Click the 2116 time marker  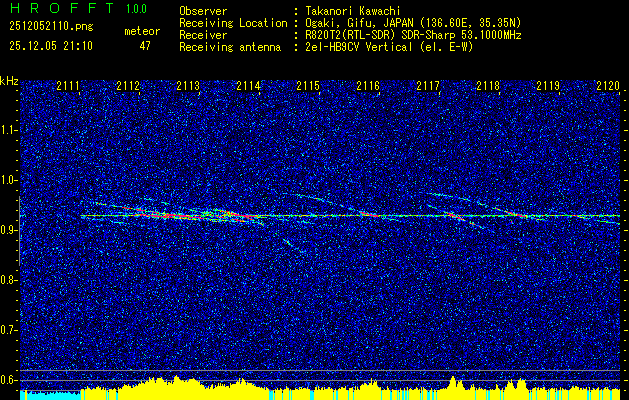[368, 86]
